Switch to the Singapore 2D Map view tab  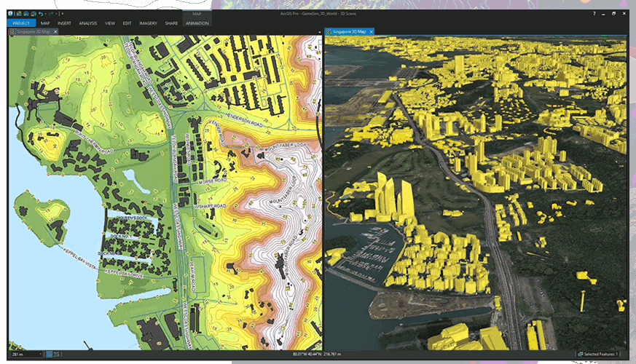(x=34, y=31)
